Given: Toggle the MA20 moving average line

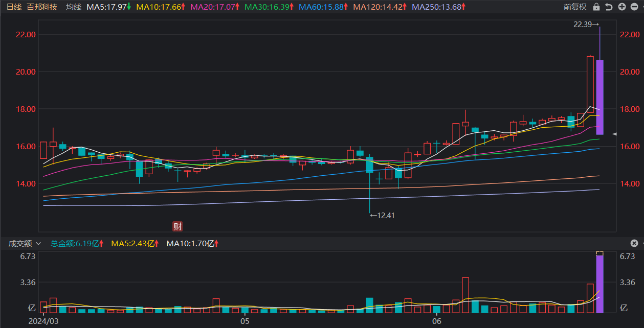Looking at the screenshot, I should (214, 7).
